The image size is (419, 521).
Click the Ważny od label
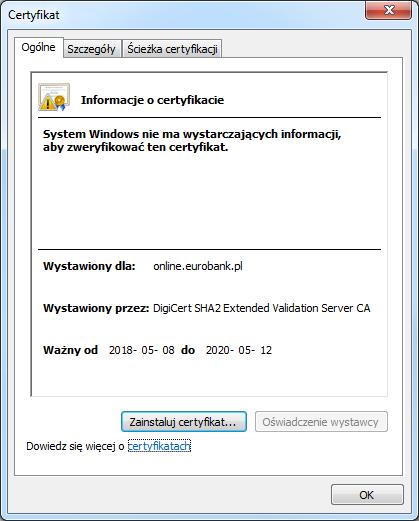pos(70,350)
